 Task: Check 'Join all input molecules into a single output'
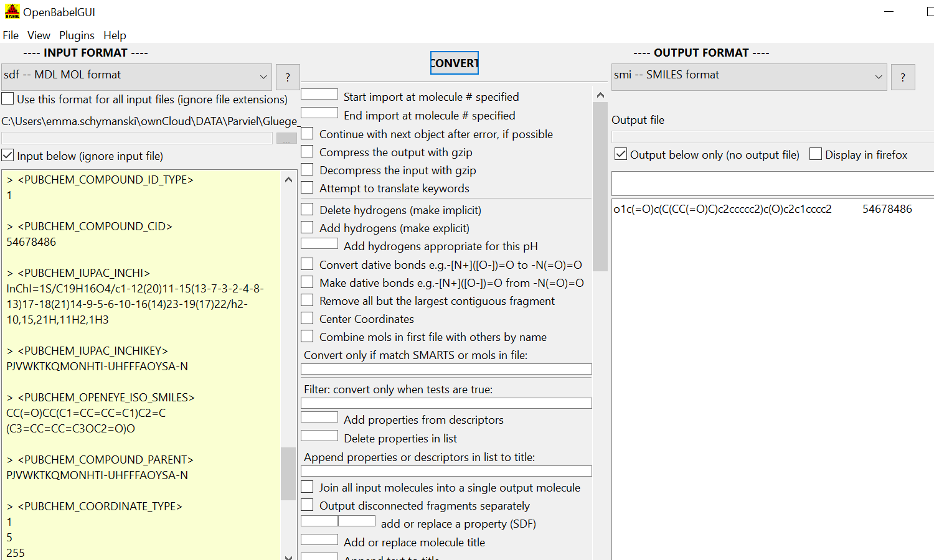coord(307,487)
